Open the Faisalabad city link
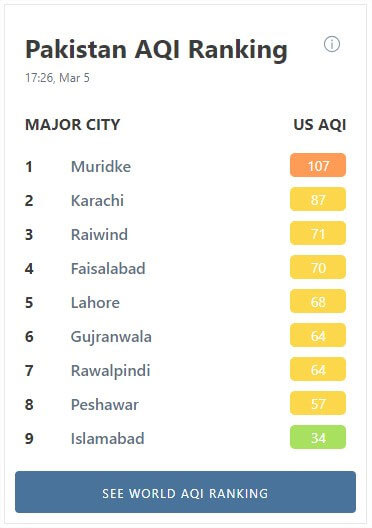 108,268
